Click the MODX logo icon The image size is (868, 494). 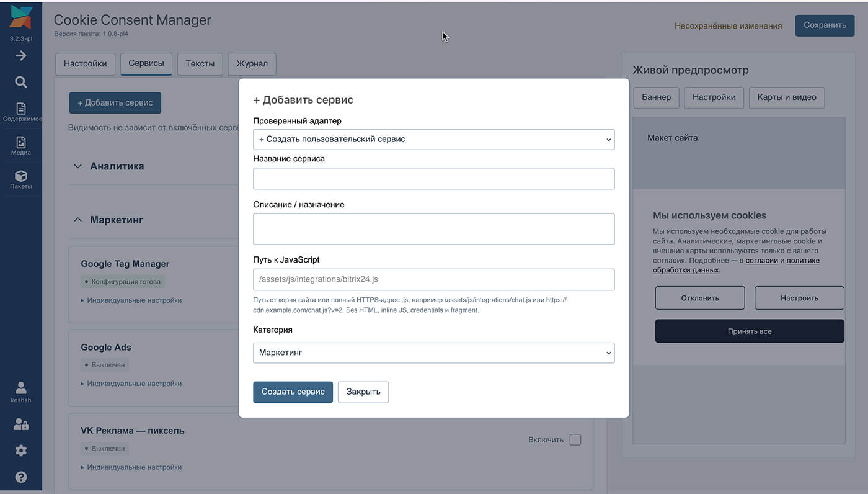point(21,17)
